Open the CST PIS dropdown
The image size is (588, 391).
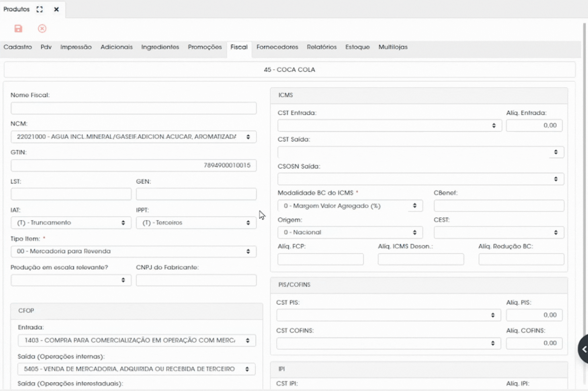pos(388,315)
